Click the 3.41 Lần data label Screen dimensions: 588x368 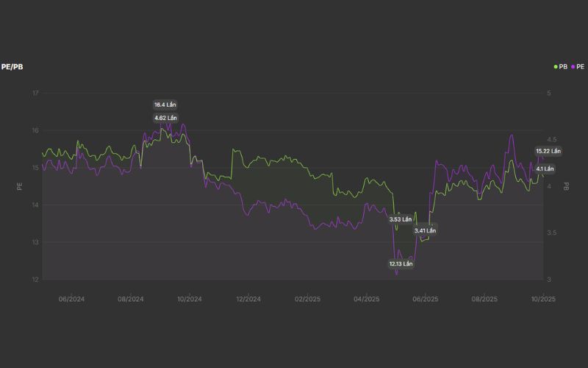point(425,230)
